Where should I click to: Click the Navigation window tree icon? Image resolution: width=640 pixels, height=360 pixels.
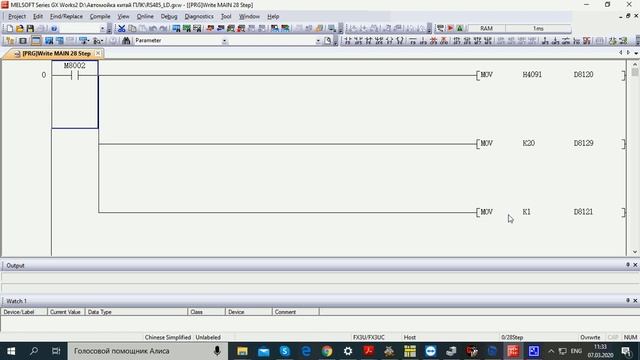click(10, 40)
